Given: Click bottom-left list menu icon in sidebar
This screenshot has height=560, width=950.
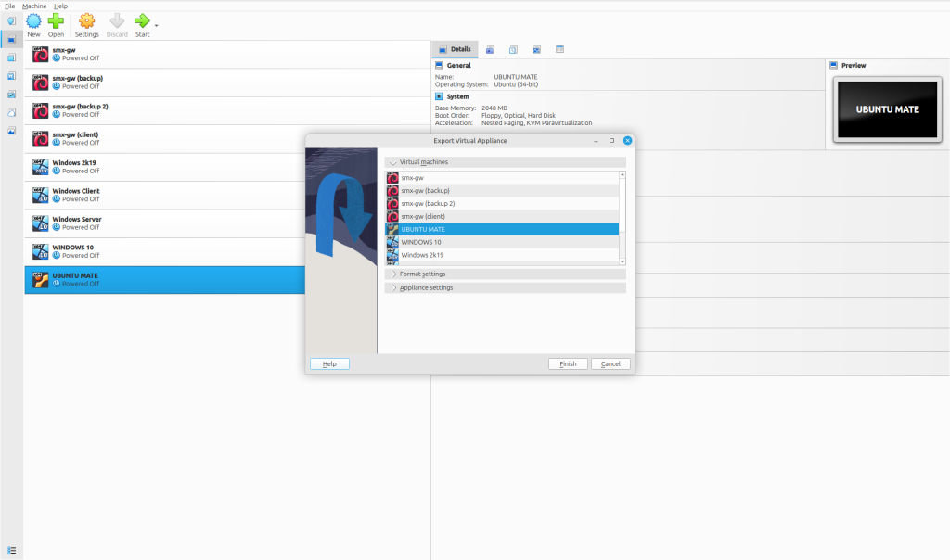Looking at the screenshot, I should tap(11, 550).
